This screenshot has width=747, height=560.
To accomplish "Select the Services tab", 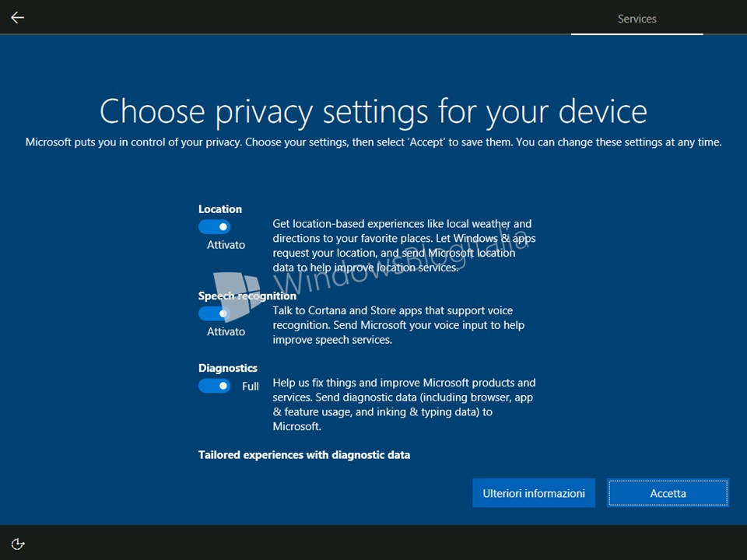I will (637, 19).
